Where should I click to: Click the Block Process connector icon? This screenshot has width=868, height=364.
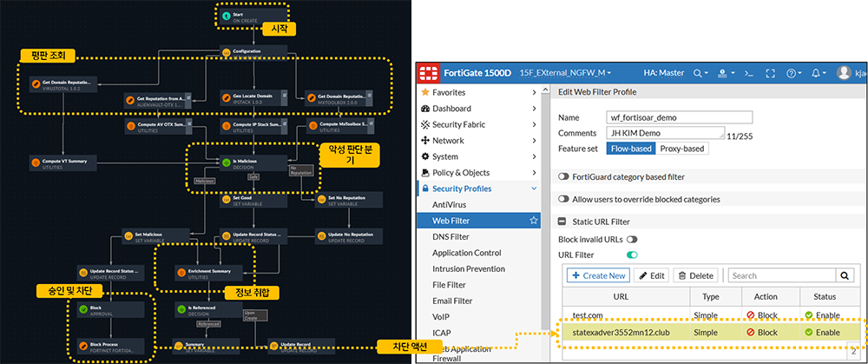point(83,345)
